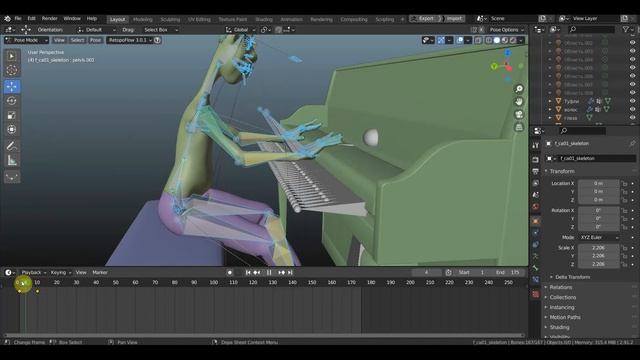
Task: Click the pan view hand icon
Action: pos(519,102)
